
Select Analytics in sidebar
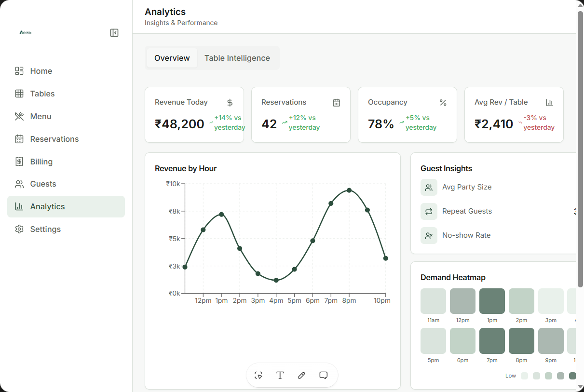coord(66,206)
